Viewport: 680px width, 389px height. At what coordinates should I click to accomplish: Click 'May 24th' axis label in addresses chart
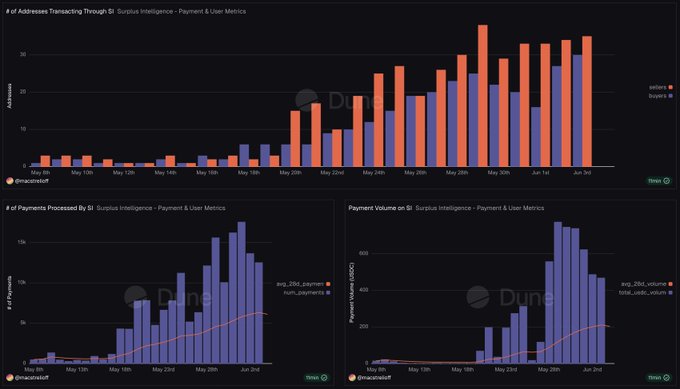[x=373, y=173]
